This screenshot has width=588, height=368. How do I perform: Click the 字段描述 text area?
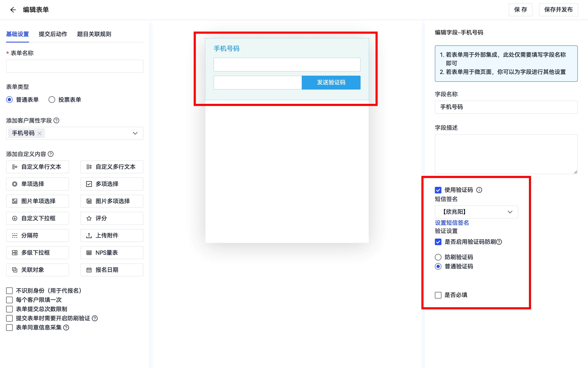tap(506, 154)
